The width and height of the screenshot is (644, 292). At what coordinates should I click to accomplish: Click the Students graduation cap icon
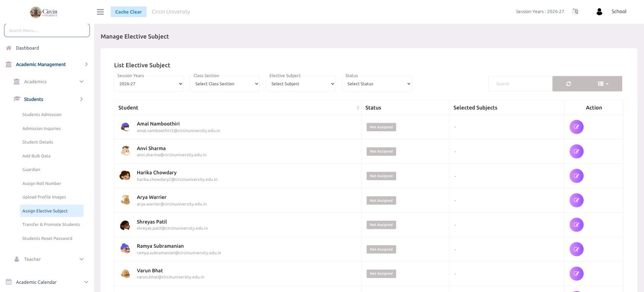[17, 99]
